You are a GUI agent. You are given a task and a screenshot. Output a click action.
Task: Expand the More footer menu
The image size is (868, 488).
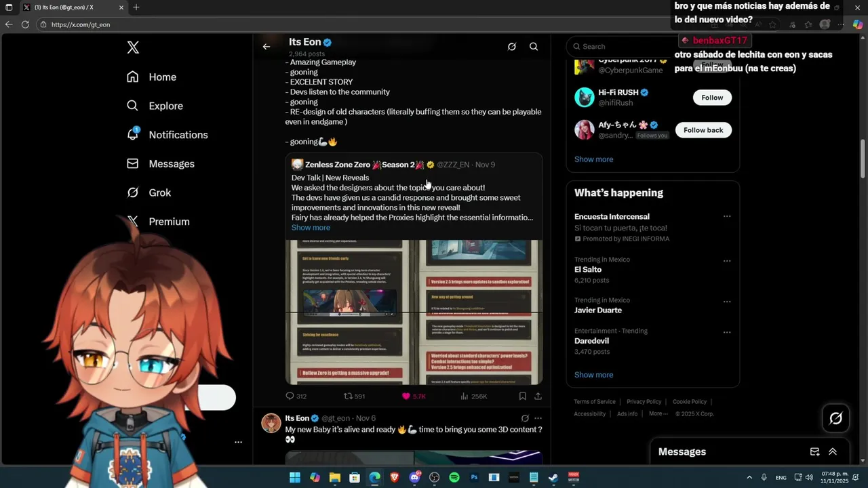(x=658, y=414)
